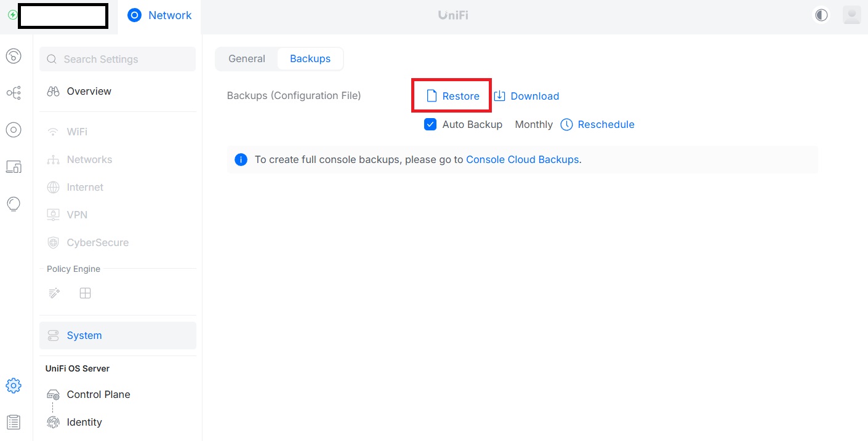Open the Console Cloud Backups link

click(x=522, y=159)
